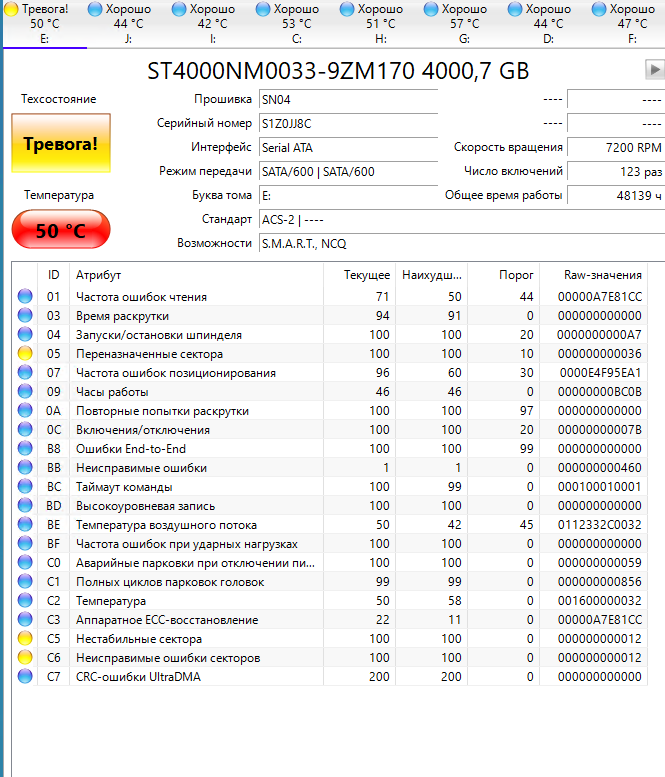The height and width of the screenshot is (777, 665).
Task: Select drive E: tab with Тревога status
Action: [45, 23]
